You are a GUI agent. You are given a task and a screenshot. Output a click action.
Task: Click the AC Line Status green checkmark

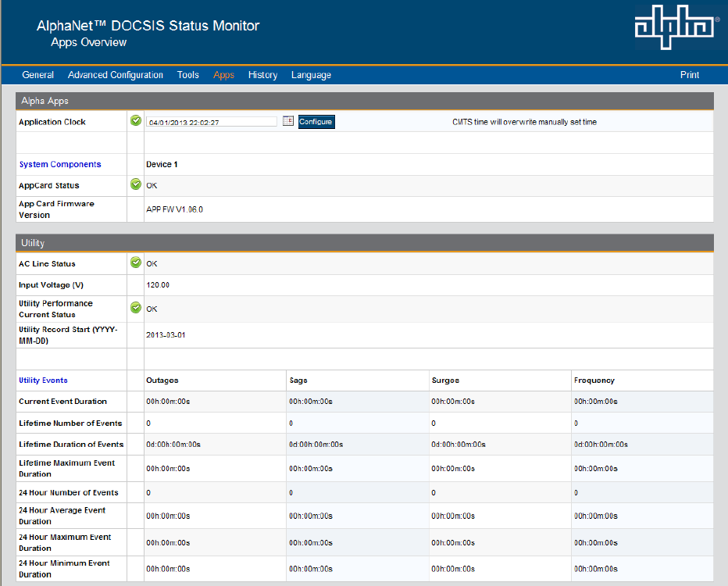click(136, 263)
